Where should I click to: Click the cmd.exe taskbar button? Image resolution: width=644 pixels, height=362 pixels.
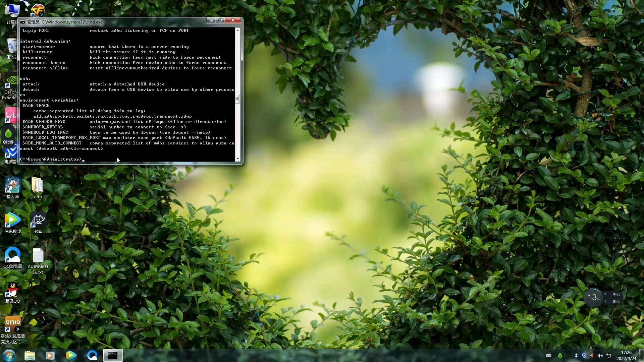[113, 355]
